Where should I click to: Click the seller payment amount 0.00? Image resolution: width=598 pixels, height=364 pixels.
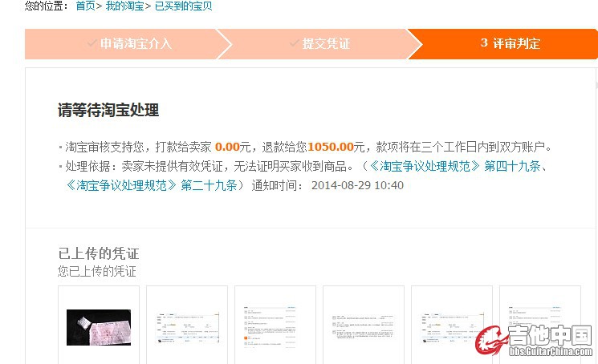tap(227, 147)
